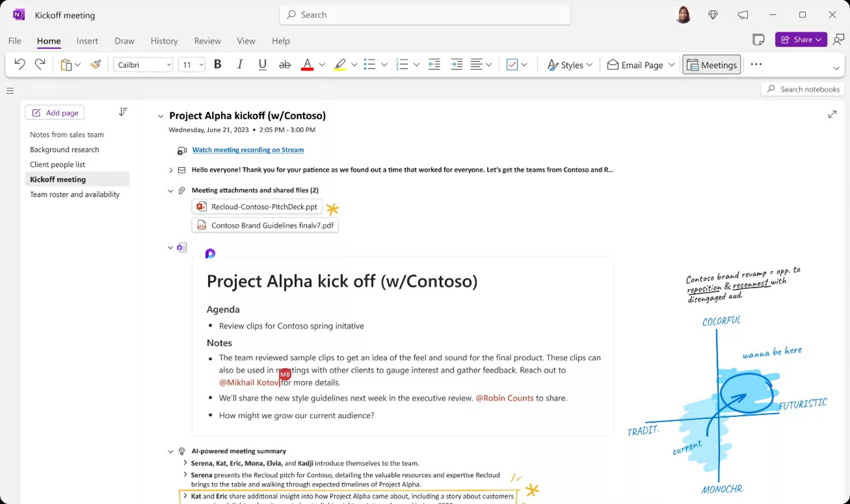Open Contoso Brand Guidelines finalv7.pdf attachment
850x504 pixels.
coord(265,225)
